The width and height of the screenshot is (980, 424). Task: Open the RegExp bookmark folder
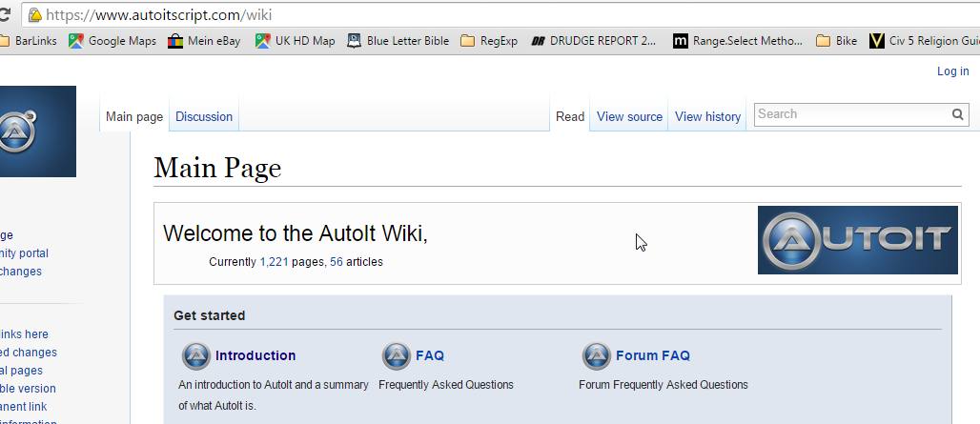[489, 41]
